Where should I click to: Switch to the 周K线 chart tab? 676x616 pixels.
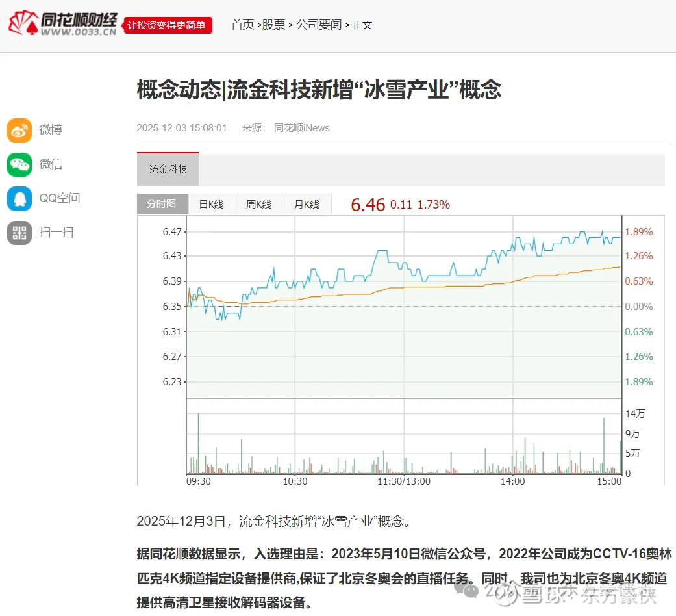pos(260,204)
